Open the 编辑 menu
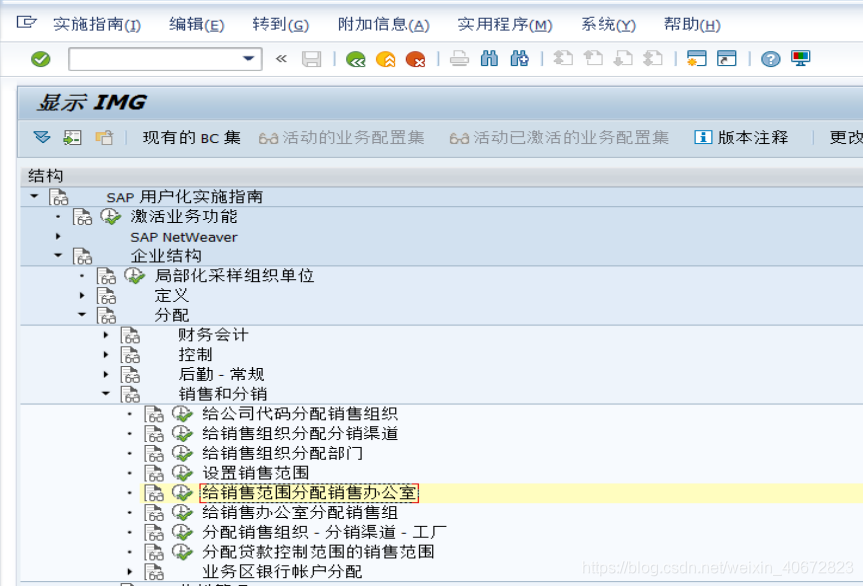The image size is (863, 586). (x=196, y=24)
